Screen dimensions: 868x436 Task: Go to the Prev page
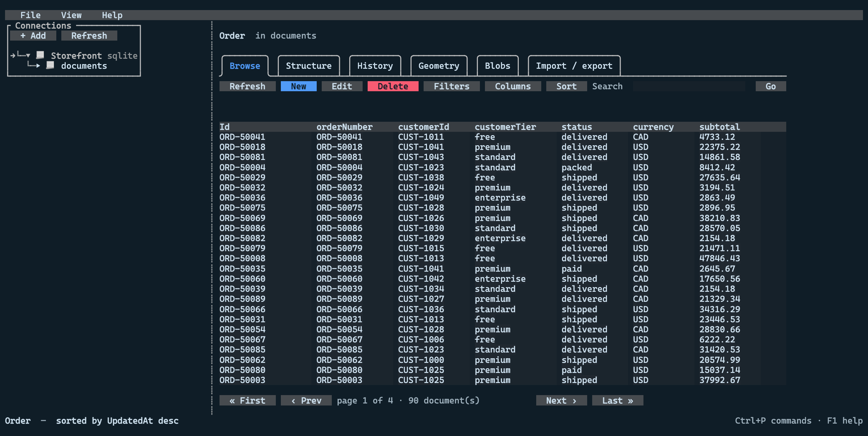click(x=306, y=400)
